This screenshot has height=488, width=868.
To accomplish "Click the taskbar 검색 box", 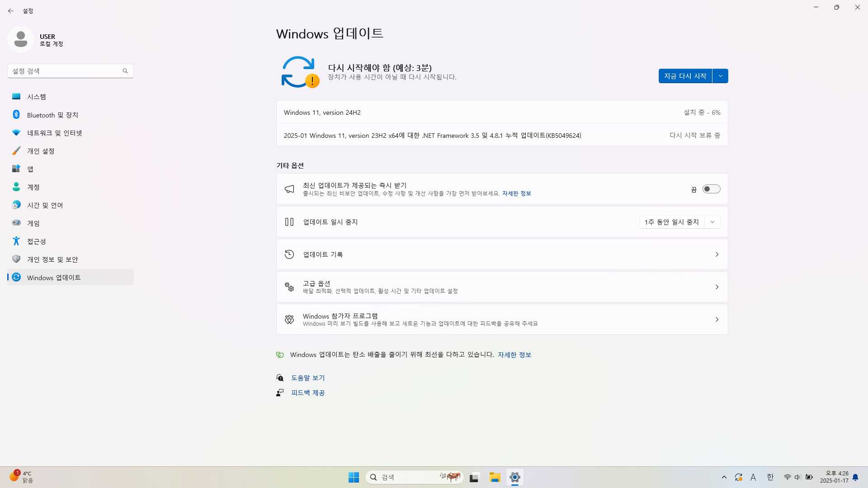I will click(x=415, y=477).
